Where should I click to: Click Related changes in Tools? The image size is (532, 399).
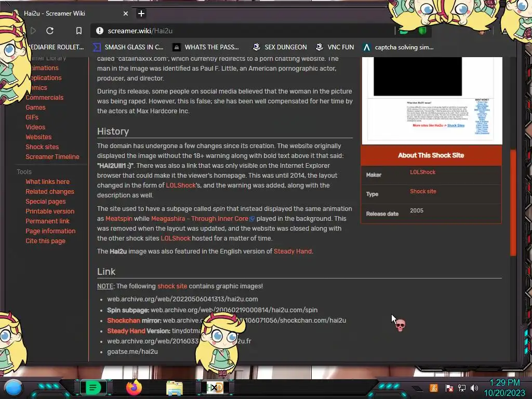point(50,191)
